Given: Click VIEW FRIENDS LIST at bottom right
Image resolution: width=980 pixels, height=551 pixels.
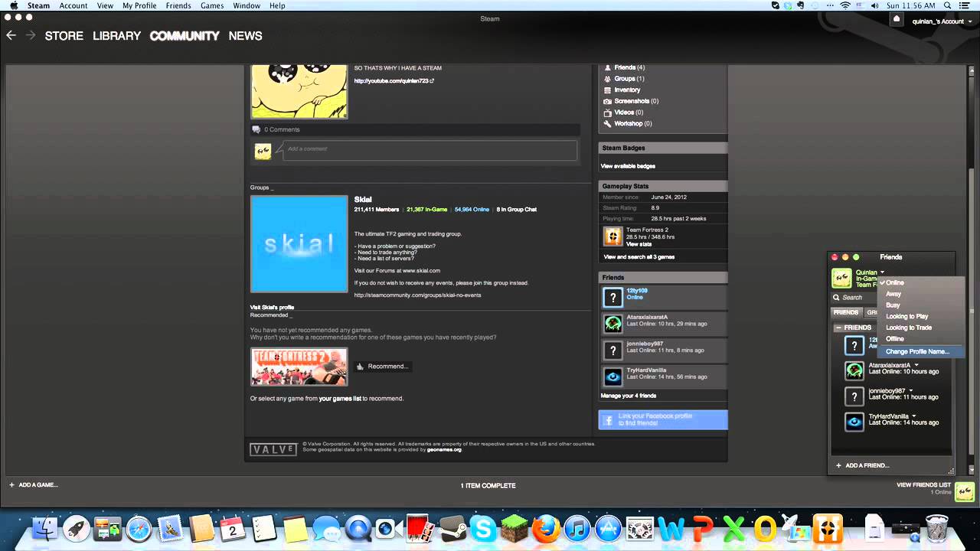Looking at the screenshot, I should 923,485.
